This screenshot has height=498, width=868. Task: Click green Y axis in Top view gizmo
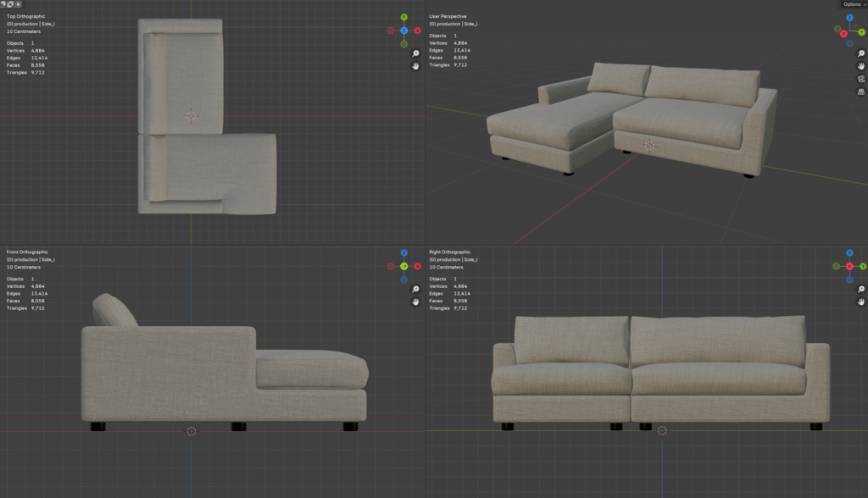pyautogui.click(x=404, y=17)
